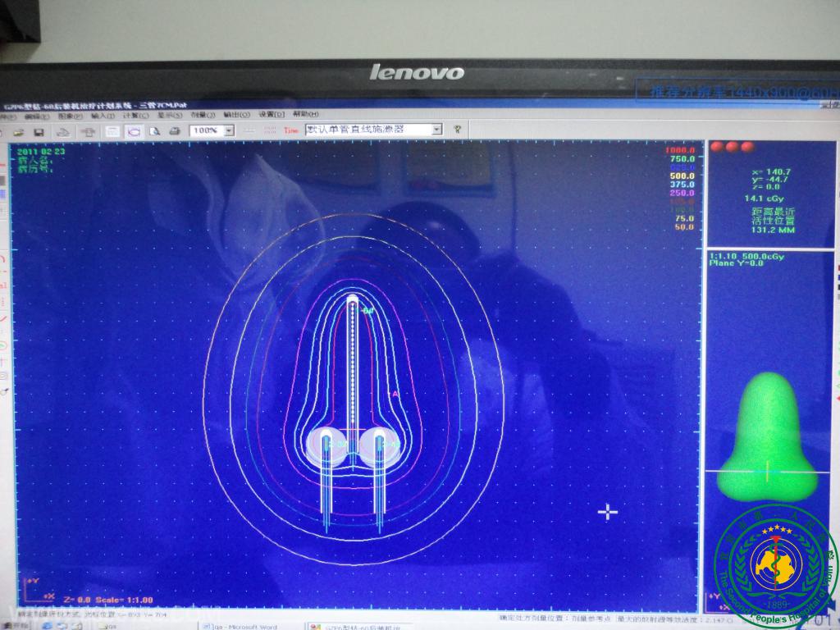
Task: Click the 1000.0 red isodose legend entry
Action: coord(680,151)
